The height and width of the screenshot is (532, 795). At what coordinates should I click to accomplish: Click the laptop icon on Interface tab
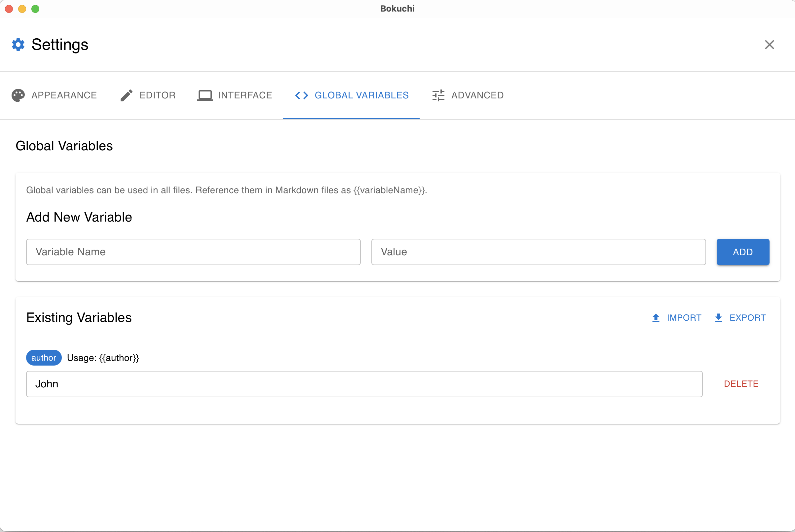click(x=205, y=95)
